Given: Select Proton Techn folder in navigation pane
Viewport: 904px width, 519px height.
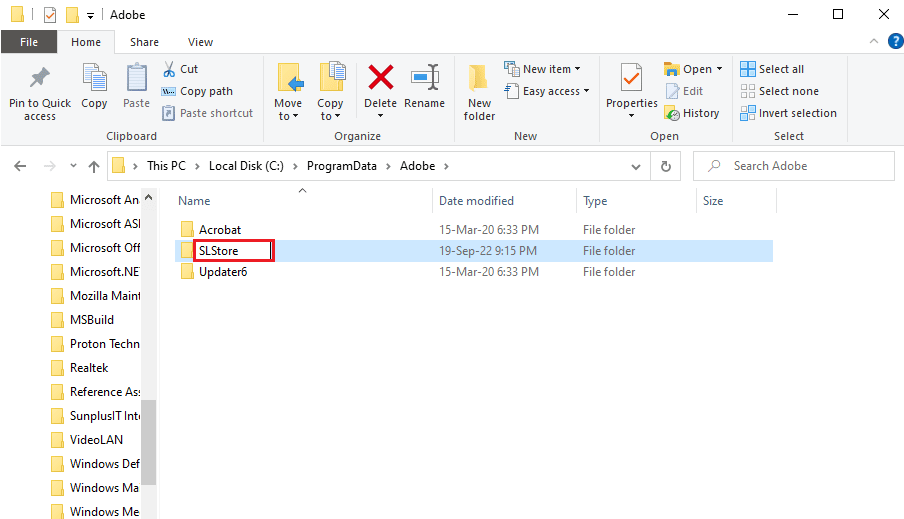Looking at the screenshot, I should 96,344.
